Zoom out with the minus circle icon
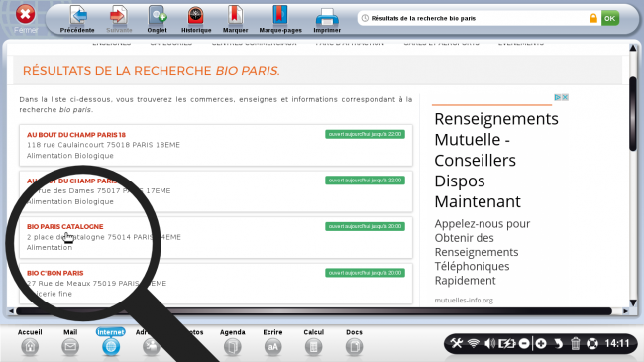 click(x=524, y=343)
